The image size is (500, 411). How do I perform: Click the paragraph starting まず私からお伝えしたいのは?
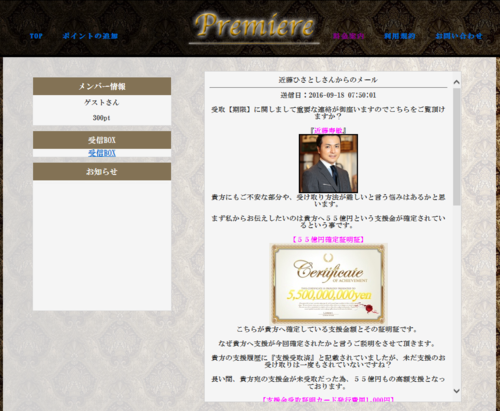point(328,222)
